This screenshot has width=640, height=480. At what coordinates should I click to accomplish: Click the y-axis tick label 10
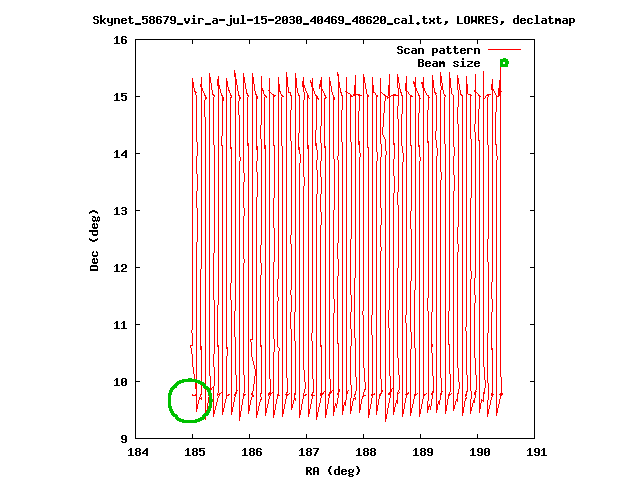coord(120,382)
